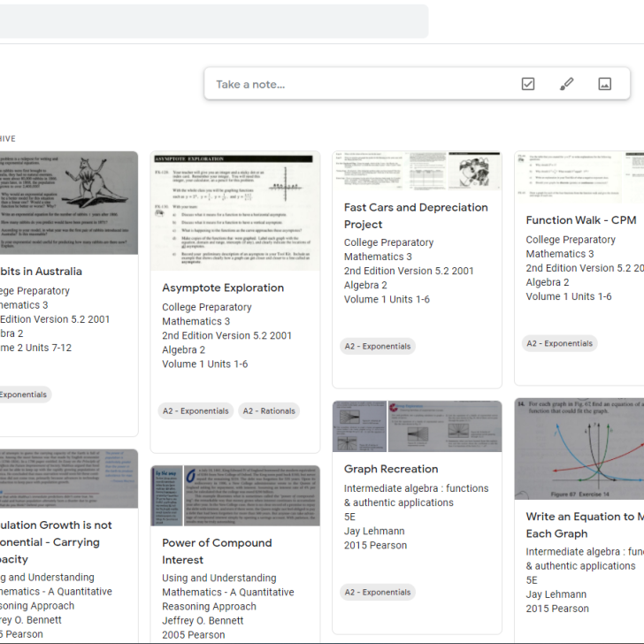Click A2 - Exponentials label on Function Walk note
Image resolution: width=644 pixels, height=644 pixels.
559,343
